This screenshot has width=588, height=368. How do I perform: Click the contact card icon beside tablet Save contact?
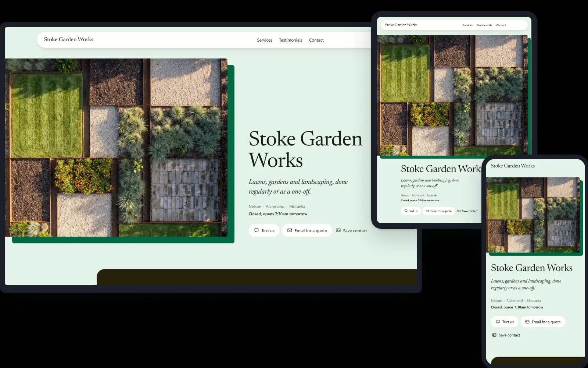[459, 211]
